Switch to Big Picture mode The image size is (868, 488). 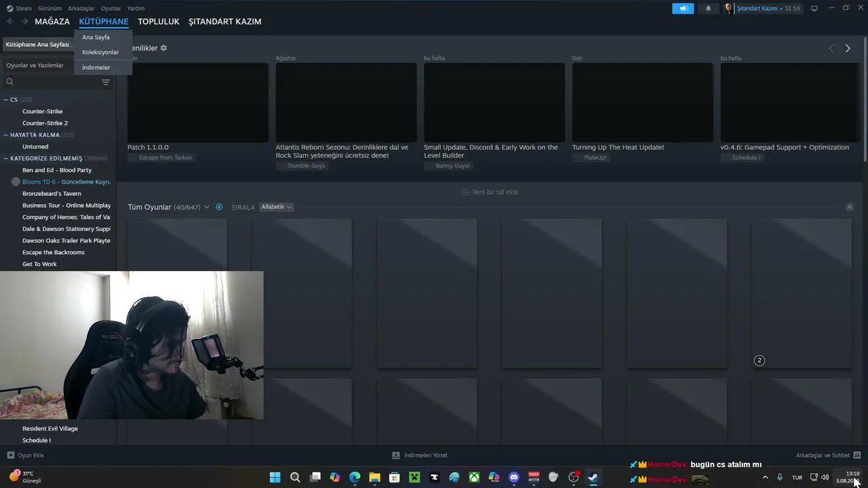814,8
